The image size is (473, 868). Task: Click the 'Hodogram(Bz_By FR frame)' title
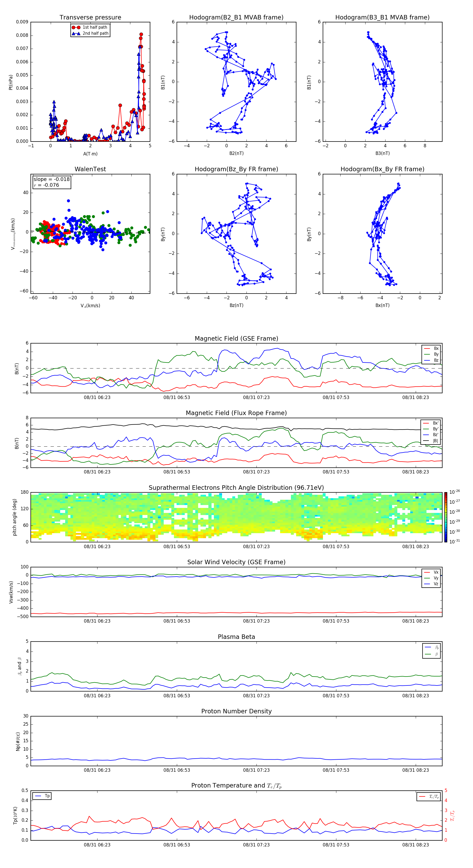pos(236,169)
